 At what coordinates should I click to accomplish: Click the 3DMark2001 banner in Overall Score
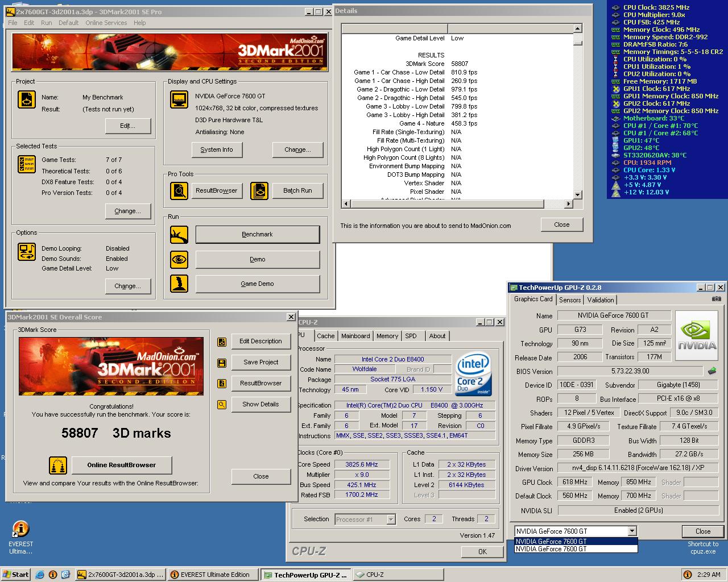(111, 367)
